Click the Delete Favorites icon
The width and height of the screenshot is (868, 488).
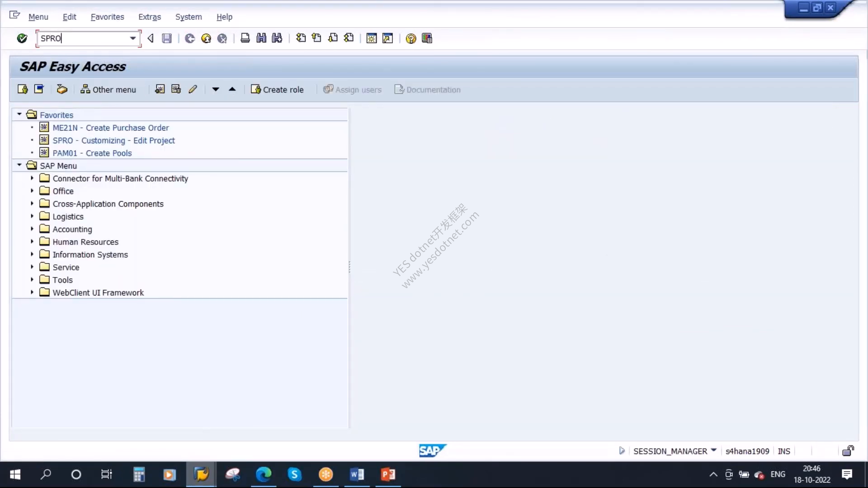point(176,89)
